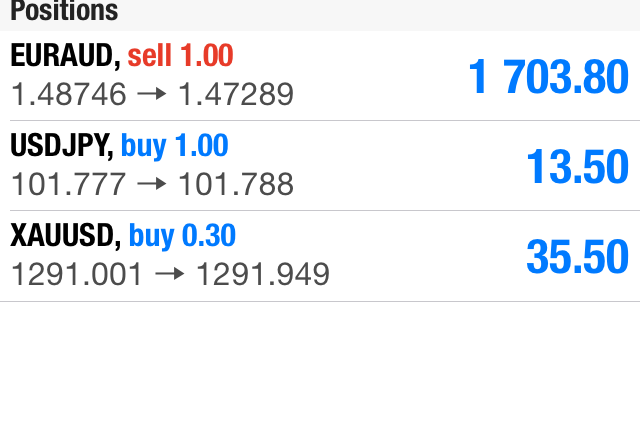
Task: Tap EURAUD open price 1.48746
Action: point(69,95)
